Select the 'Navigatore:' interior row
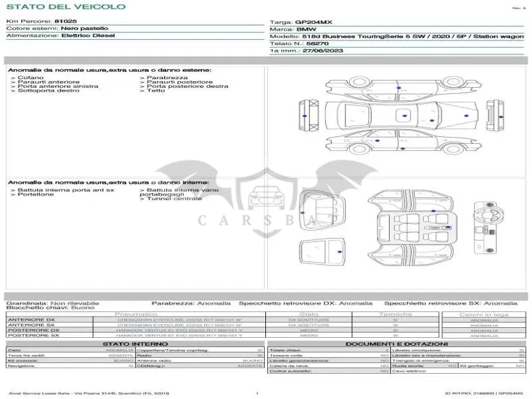The height and width of the screenshot is (399, 532). pos(70,366)
